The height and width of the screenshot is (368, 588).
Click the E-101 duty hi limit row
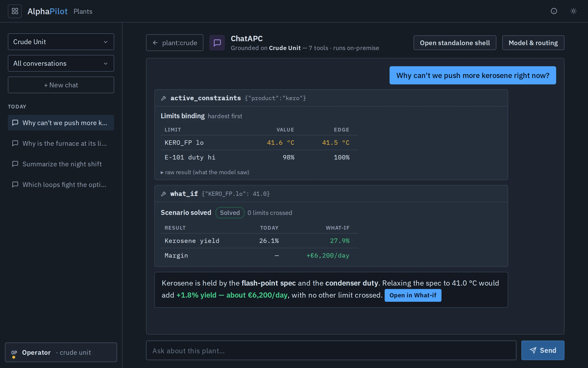tap(259, 157)
